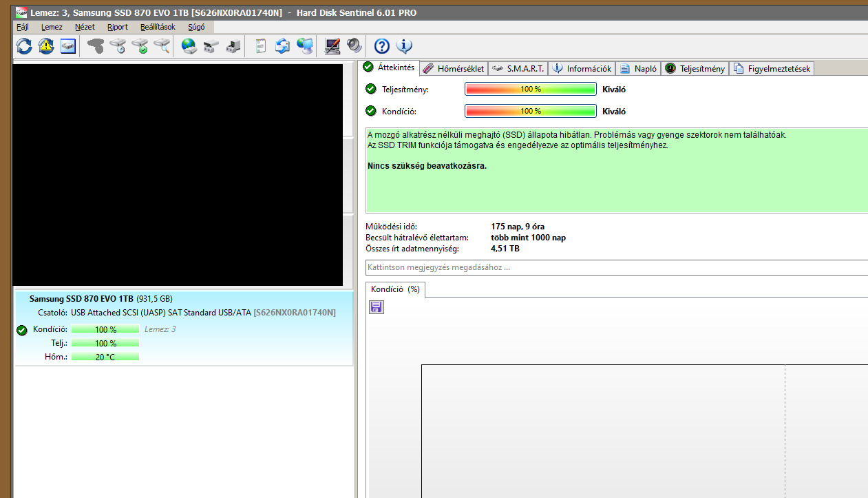
Task: Click the 'Lemez: 3' label
Action: [x=160, y=329]
